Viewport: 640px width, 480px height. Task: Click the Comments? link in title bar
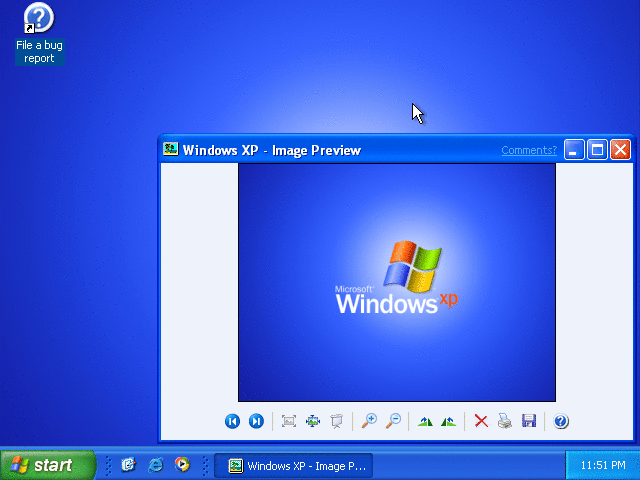529,150
